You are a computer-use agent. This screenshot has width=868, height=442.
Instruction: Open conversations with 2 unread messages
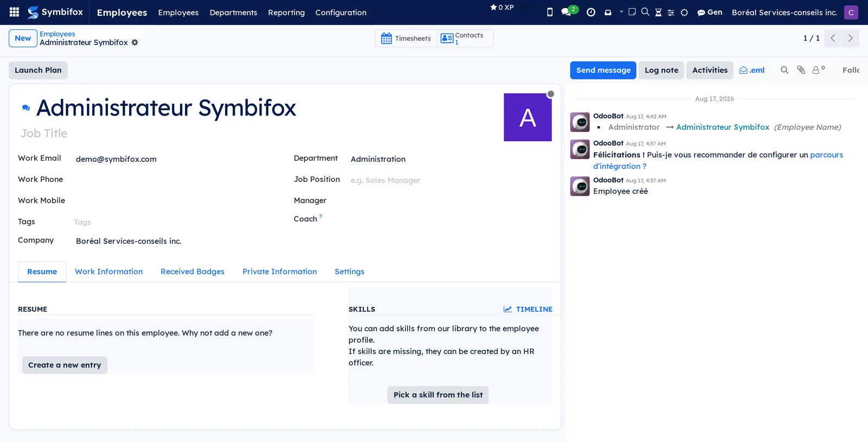(569, 11)
